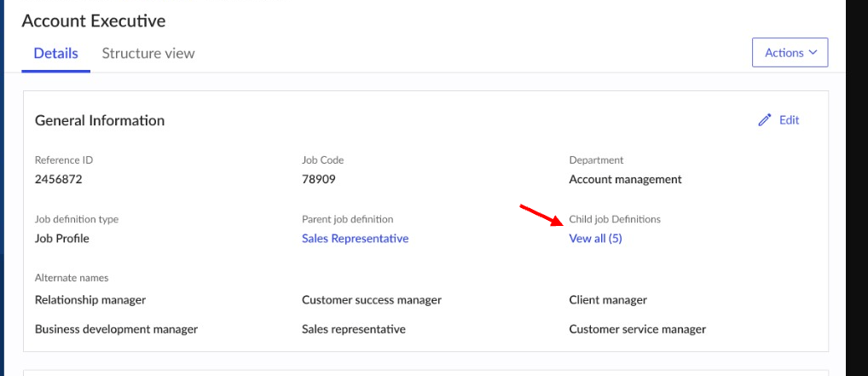
Task: Click the lowercase Sales representative alternate name
Action: coord(354,329)
